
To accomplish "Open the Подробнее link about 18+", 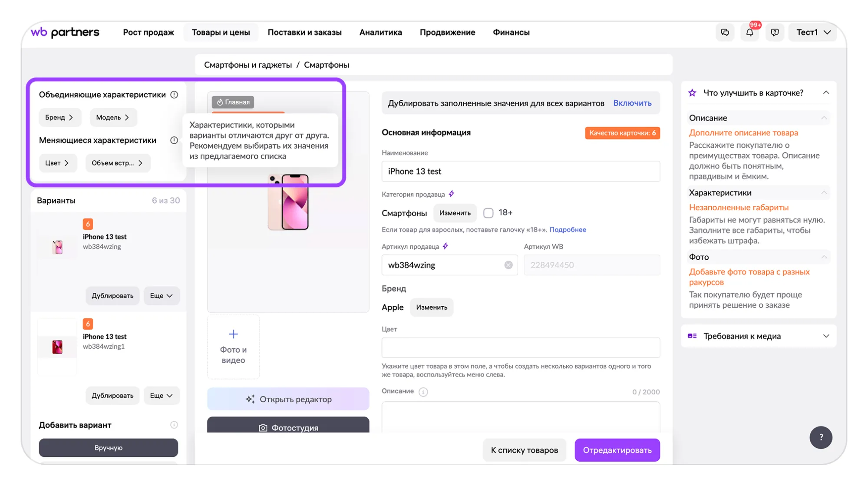I will click(568, 229).
